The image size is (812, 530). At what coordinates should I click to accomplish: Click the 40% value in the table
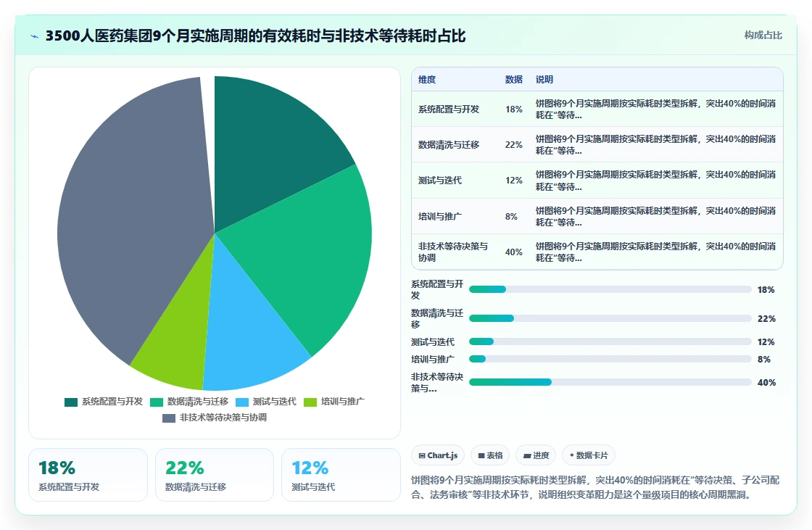(514, 252)
